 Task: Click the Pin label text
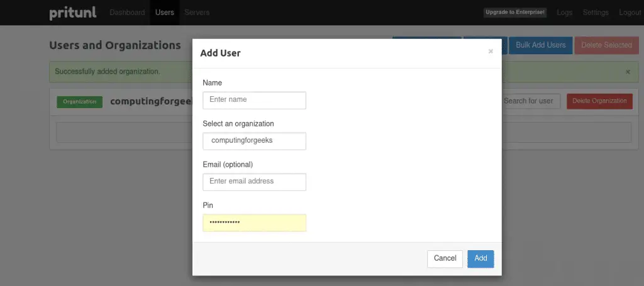[x=208, y=205]
